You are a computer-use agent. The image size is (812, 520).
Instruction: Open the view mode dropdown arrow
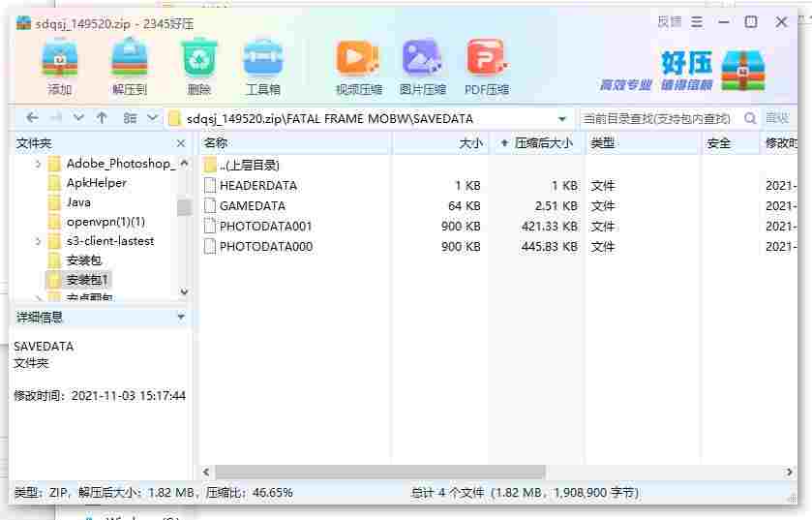click(152, 117)
